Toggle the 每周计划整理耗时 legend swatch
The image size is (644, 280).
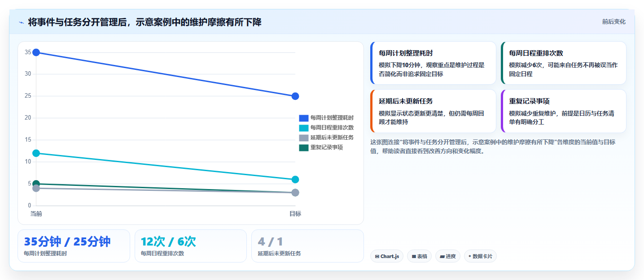tap(304, 118)
